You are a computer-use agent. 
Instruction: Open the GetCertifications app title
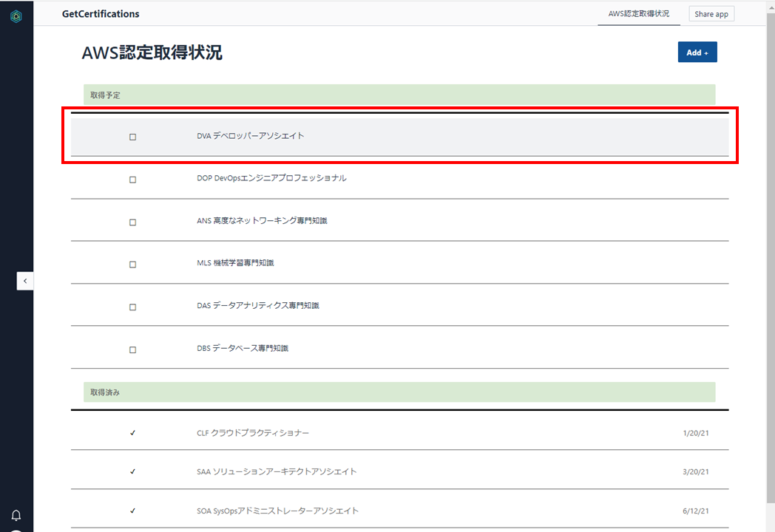101,14
